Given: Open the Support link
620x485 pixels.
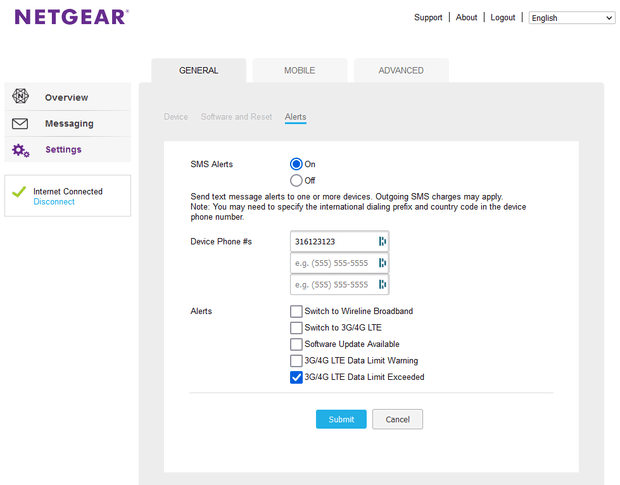Looking at the screenshot, I should pyautogui.click(x=428, y=17).
